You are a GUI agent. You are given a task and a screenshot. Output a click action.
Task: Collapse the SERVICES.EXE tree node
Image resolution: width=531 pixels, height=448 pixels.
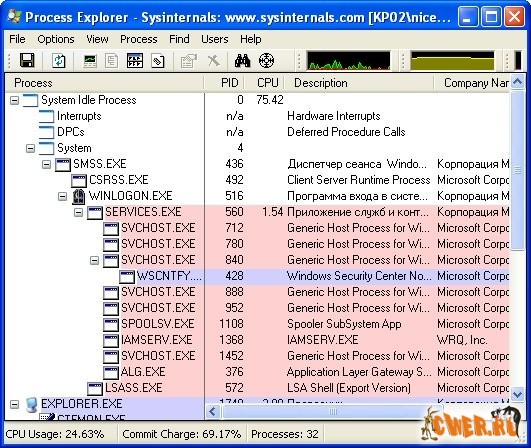coord(79,212)
